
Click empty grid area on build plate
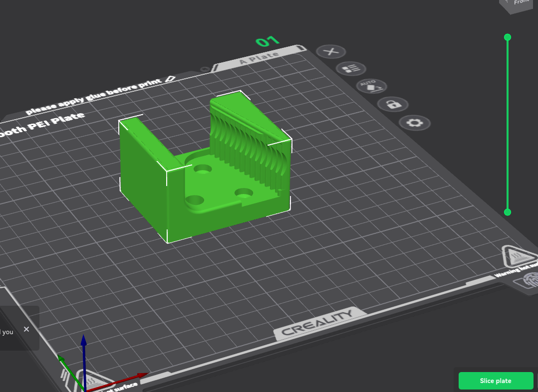(x=349, y=249)
